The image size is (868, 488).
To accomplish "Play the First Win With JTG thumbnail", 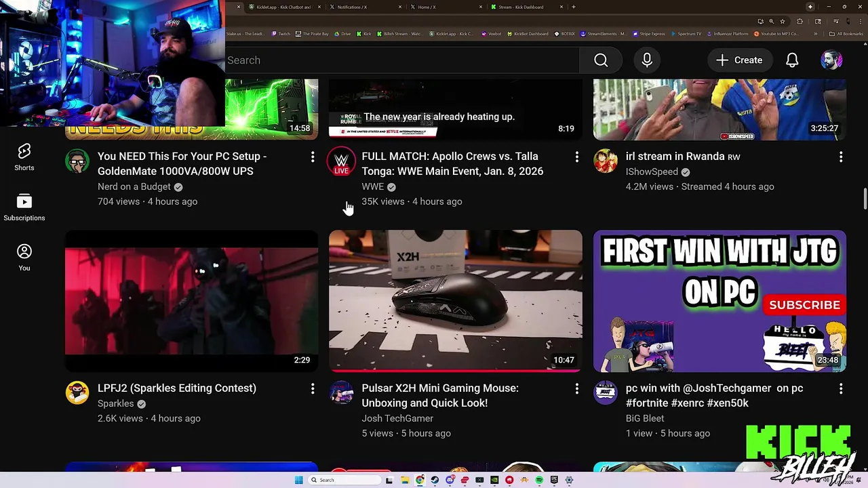I will coord(720,301).
